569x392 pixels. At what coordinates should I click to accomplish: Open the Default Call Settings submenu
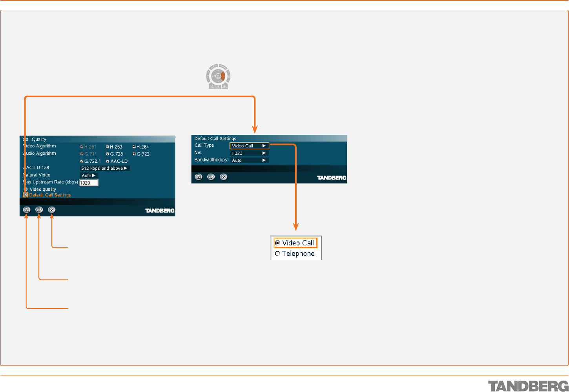click(x=47, y=195)
